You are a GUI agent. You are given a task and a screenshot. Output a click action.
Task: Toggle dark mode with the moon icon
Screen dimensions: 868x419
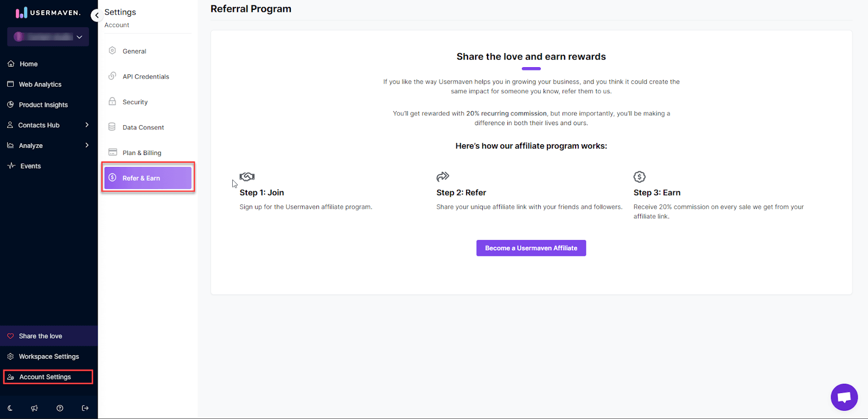(x=10, y=408)
